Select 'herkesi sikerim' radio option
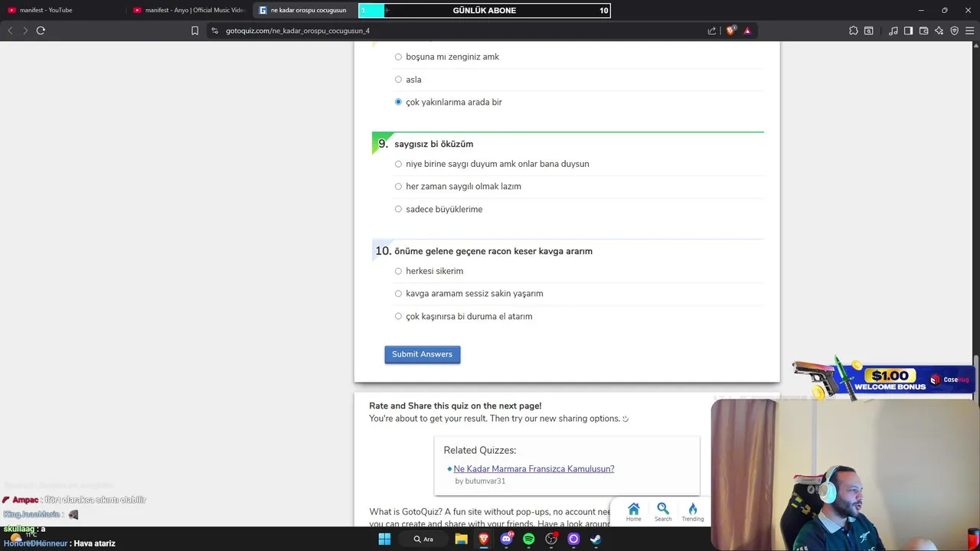Viewport: 980px width, 551px height. coord(398,271)
